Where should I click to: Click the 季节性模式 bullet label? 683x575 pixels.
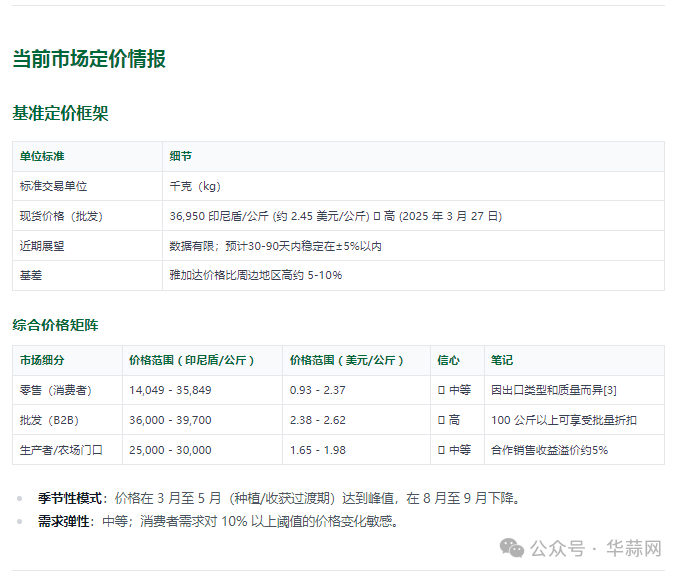(x=70, y=498)
